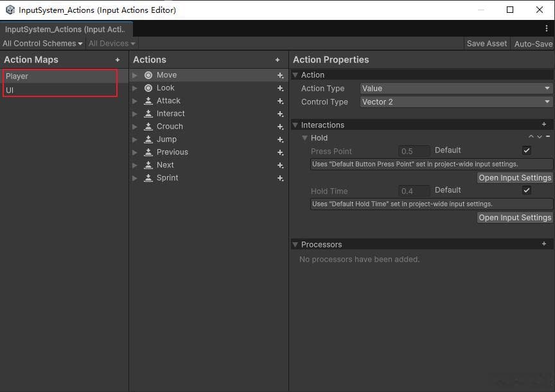The height and width of the screenshot is (392, 555).
Task: Expand the Look action bindings
Action: click(x=135, y=88)
